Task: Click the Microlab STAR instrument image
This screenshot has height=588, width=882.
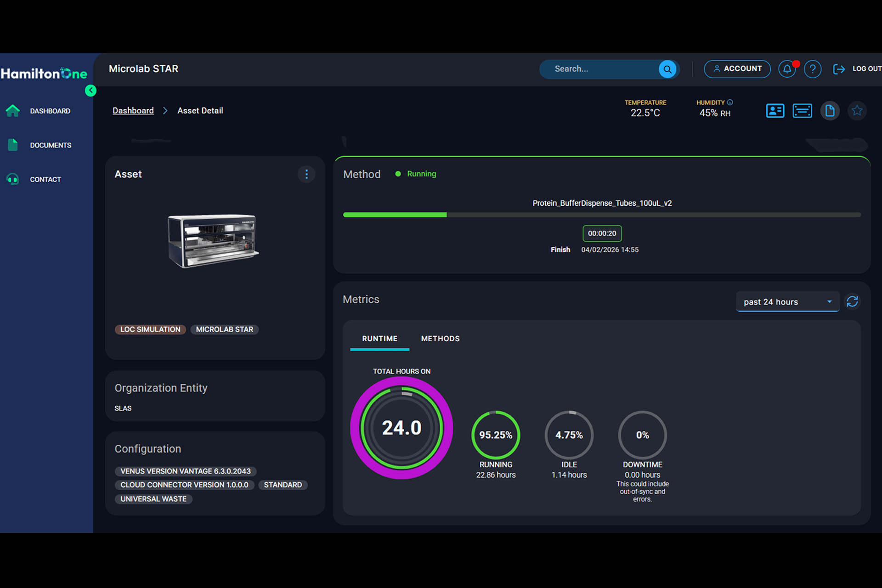Action: point(213,241)
